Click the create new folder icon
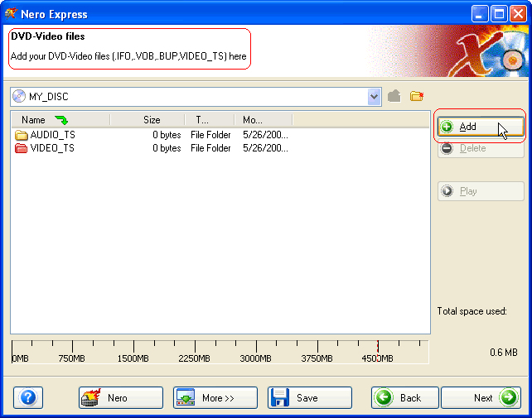The height and width of the screenshot is (418, 532). coord(417,96)
